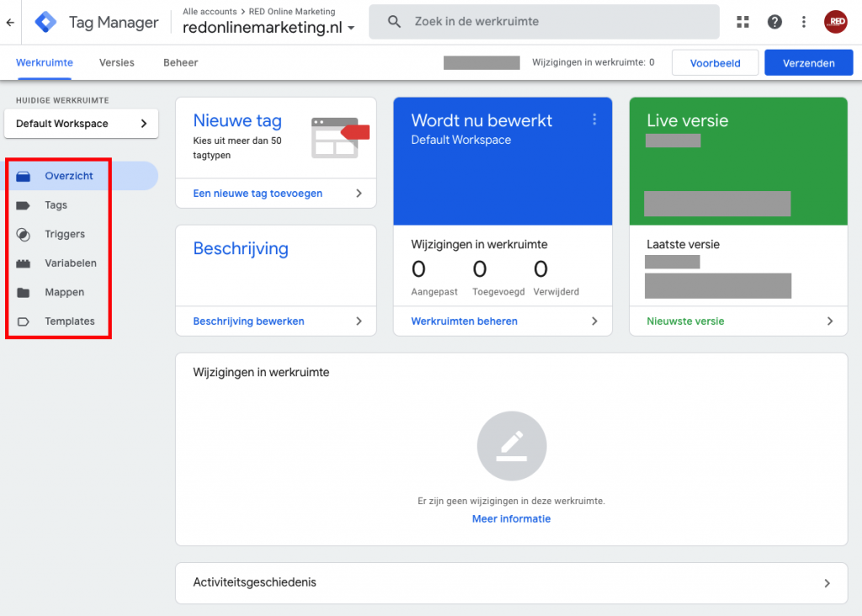Select Variabelen in the sidebar
The image size is (862, 616).
pyautogui.click(x=71, y=263)
